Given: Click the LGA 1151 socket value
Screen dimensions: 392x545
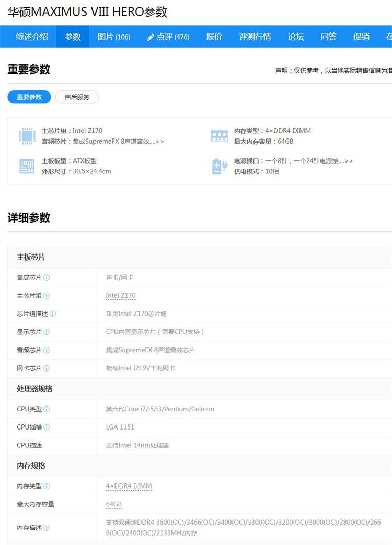Looking at the screenshot, I should coord(120,427).
